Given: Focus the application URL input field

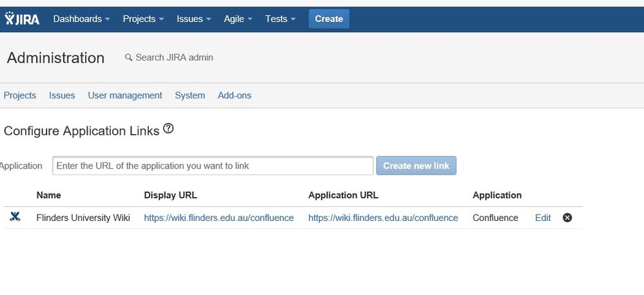Looking at the screenshot, I should click(213, 166).
